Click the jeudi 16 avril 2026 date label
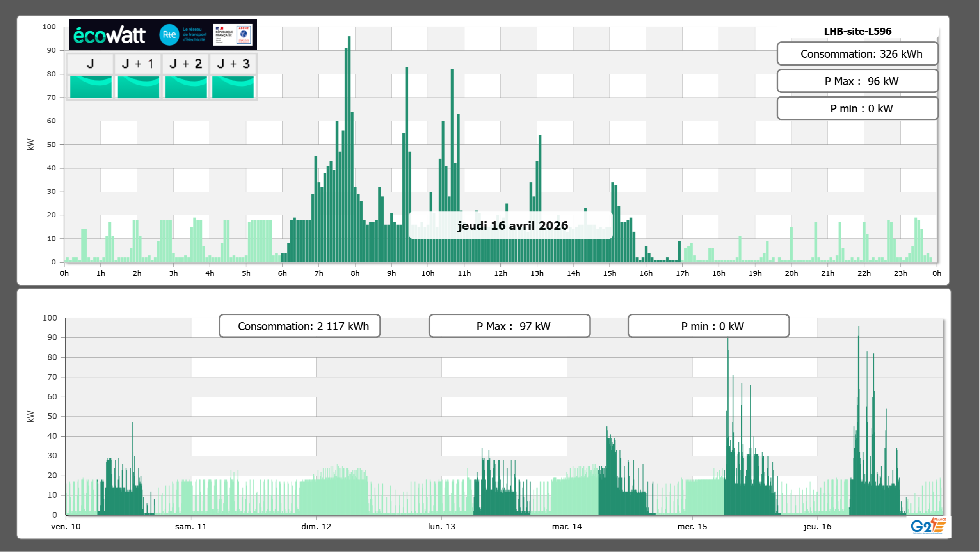This screenshot has width=980, height=552. [x=512, y=225]
